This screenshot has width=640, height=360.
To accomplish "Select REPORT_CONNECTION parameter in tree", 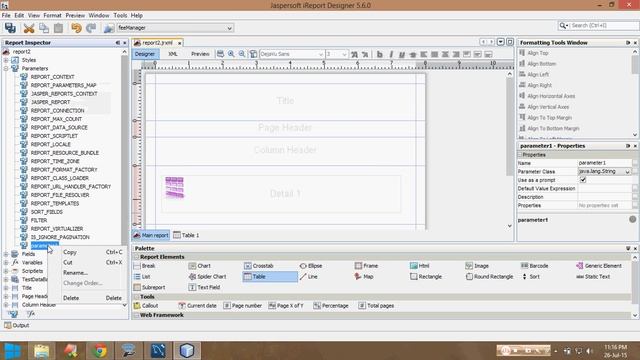I will point(57,111).
